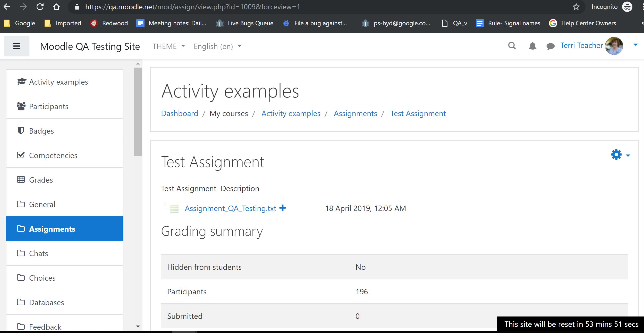This screenshot has height=333, width=644.
Task: Open Badges in the sidebar
Action: point(65,131)
